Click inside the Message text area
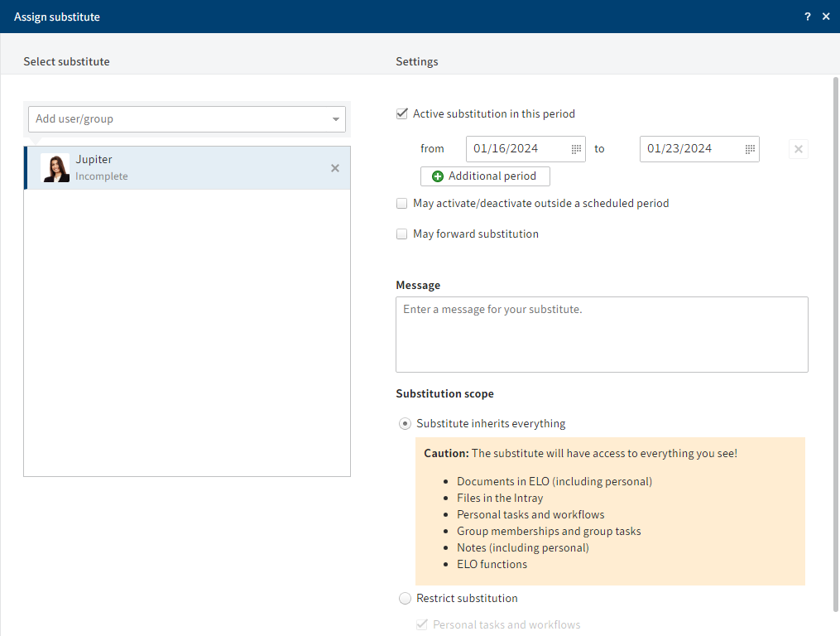840x636 pixels. [x=602, y=335]
